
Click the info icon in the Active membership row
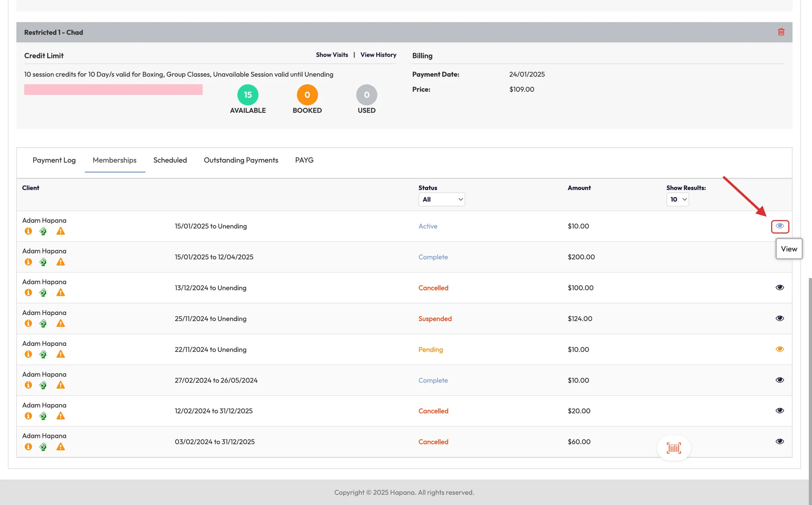pyautogui.click(x=28, y=231)
